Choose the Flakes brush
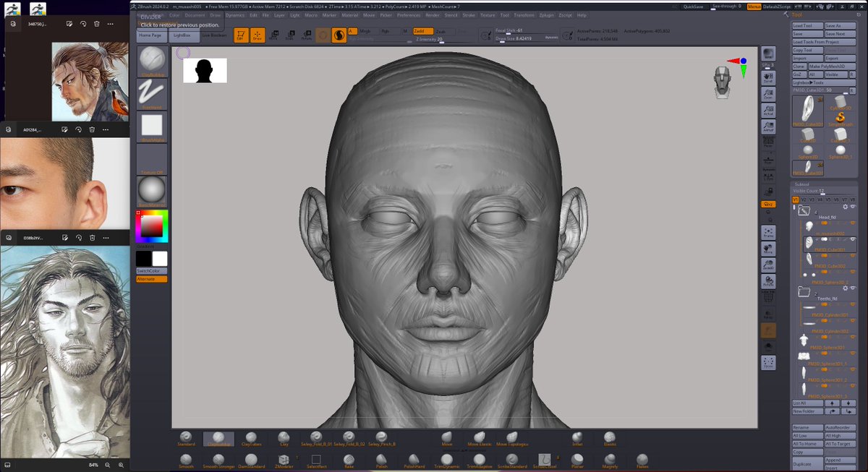 point(642,461)
